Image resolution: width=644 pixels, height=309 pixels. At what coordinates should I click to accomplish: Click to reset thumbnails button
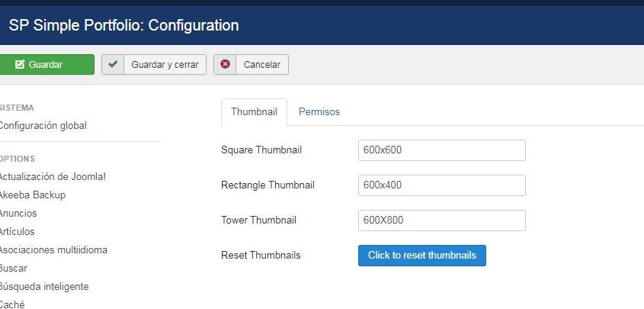(x=422, y=256)
